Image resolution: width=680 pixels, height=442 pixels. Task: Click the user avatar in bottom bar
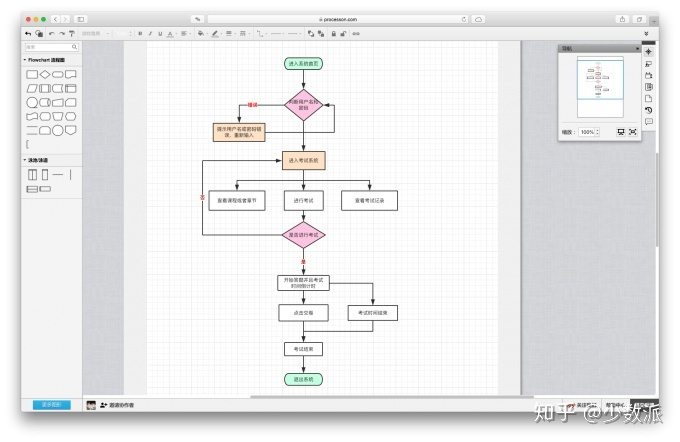click(x=91, y=405)
